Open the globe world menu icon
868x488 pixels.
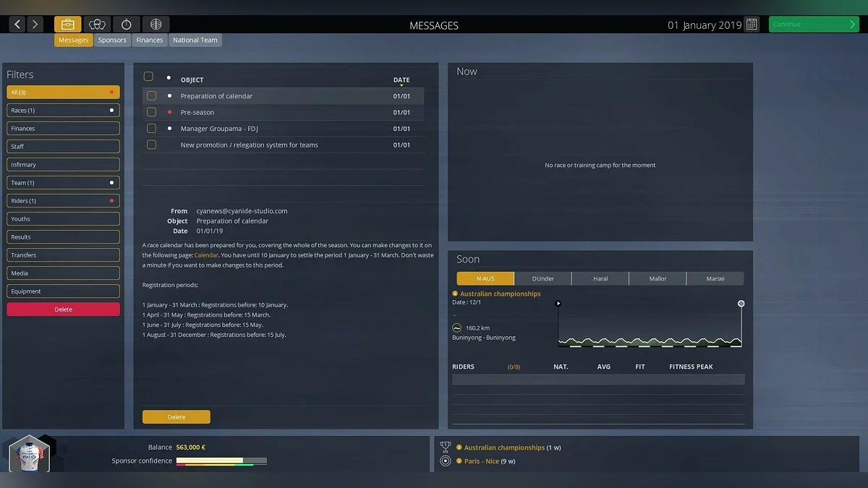pyautogui.click(x=156, y=25)
